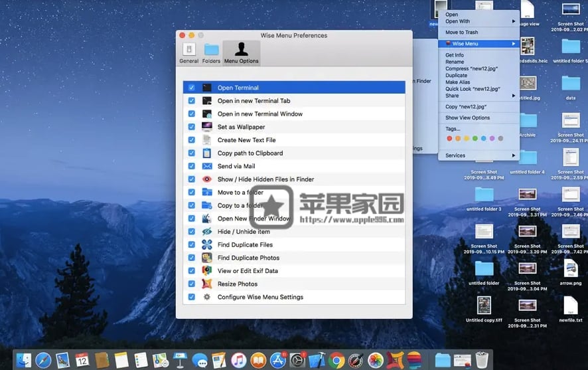The width and height of the screenshot is (588, 370).
Task: Click the Copy path to Clipboard icon
Action: (206, 153)
